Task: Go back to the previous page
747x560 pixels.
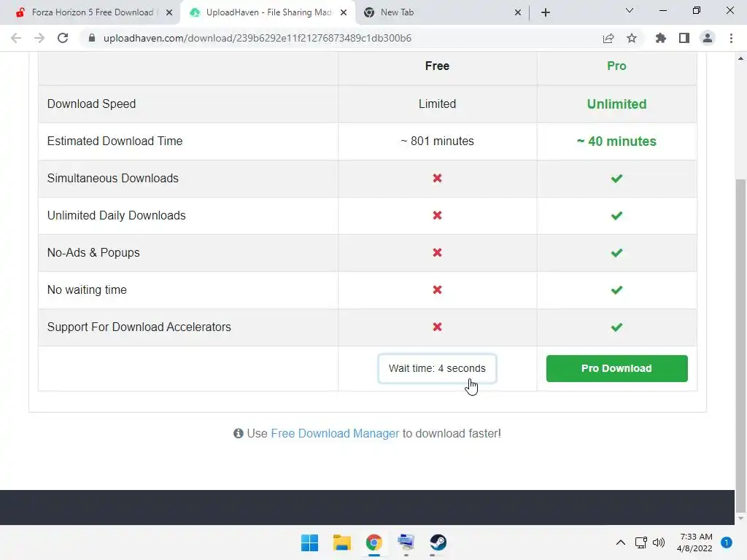Action: click(16, 38)
